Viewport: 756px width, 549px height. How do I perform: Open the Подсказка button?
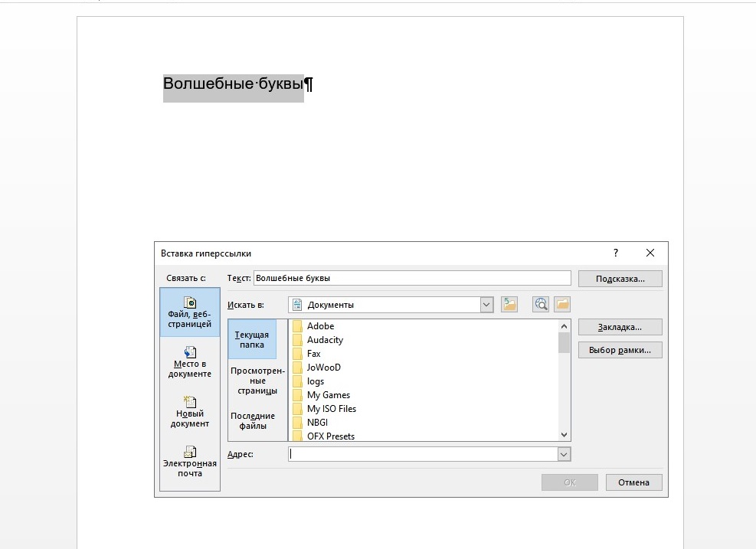coord(620,279)
